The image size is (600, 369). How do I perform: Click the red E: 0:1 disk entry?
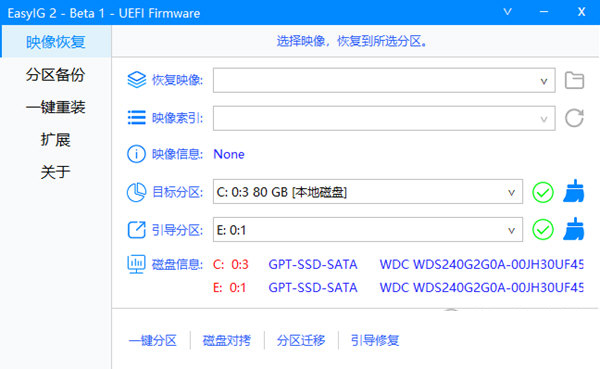click(230, 287)
